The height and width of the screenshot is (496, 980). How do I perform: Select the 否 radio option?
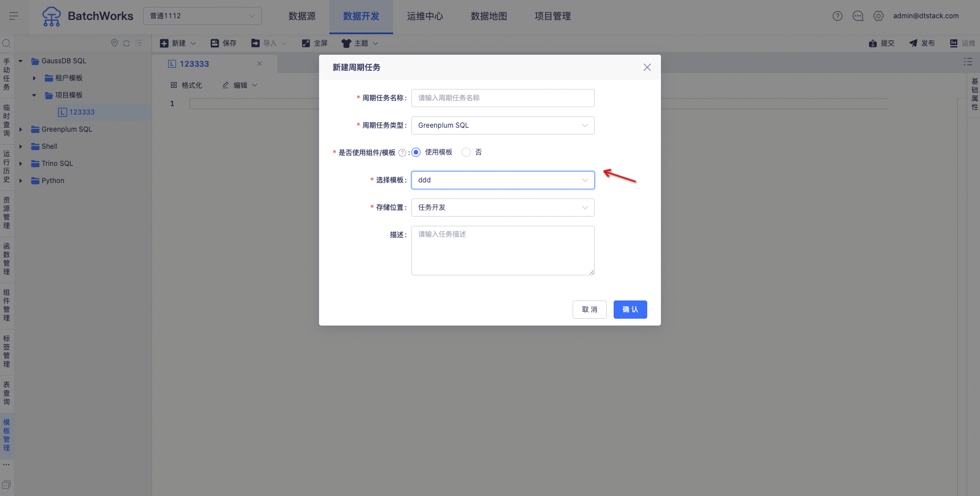pyautogui.click(x=466, y=152)
